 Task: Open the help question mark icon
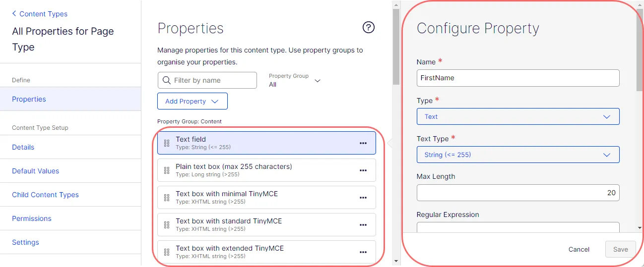[x=369, y=27]
